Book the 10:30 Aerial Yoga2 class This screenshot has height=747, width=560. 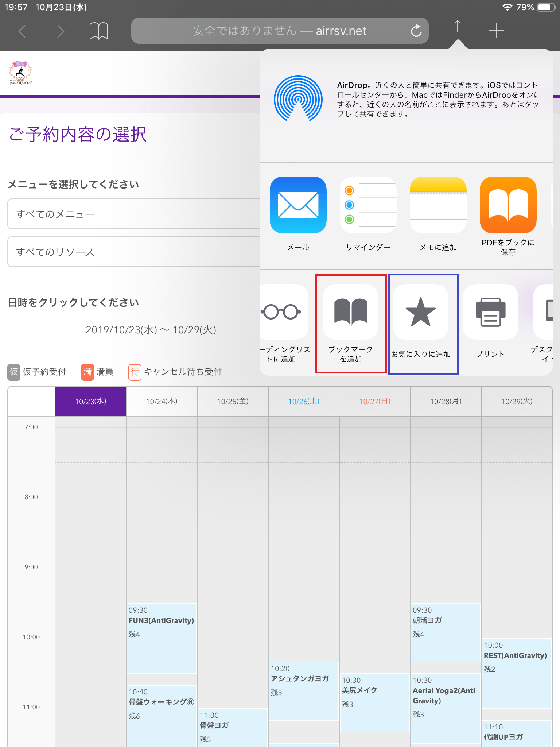[x=446, y=708]
